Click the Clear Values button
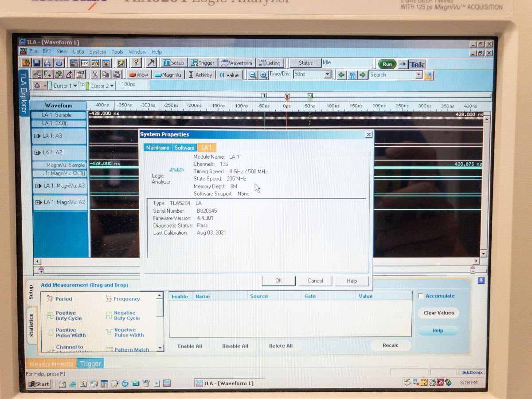The width and height of the screenshot is (532, 399). (438, 313)
